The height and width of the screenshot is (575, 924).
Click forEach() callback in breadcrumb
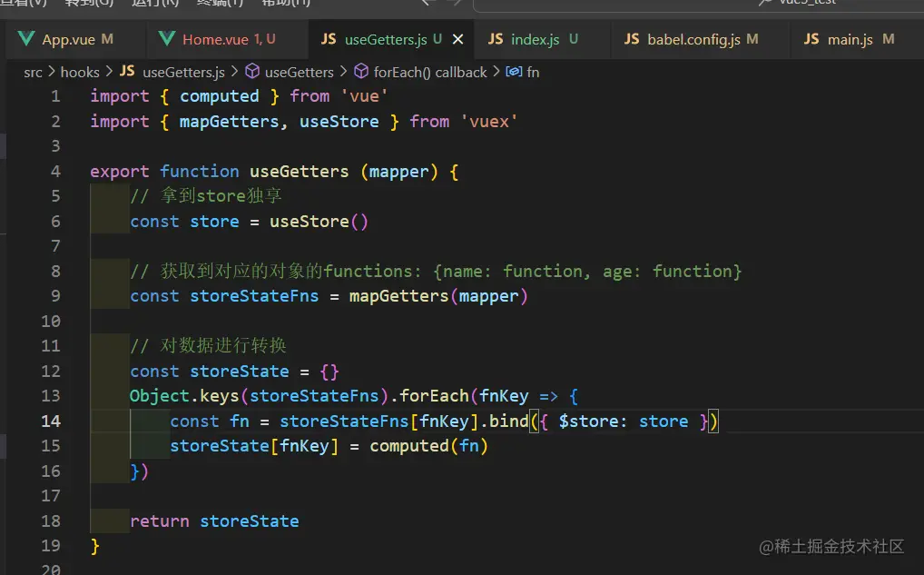430,72
